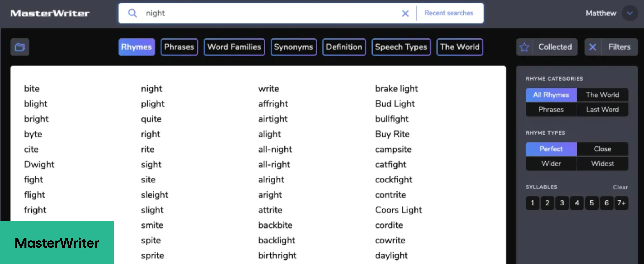Clear the search field with the X icon
The image size is (644, 264).
click(405, 13)
